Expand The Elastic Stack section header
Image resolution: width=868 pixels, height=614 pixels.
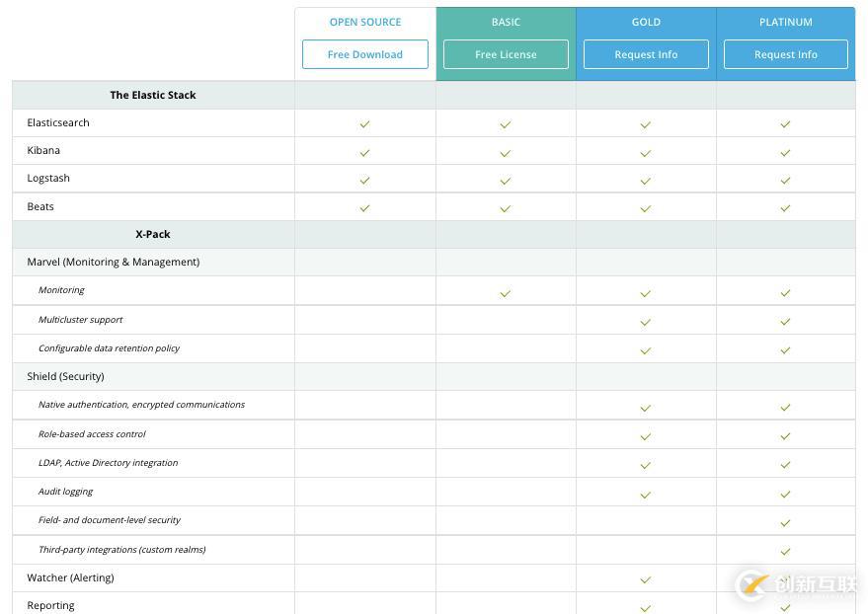(152, 95)
